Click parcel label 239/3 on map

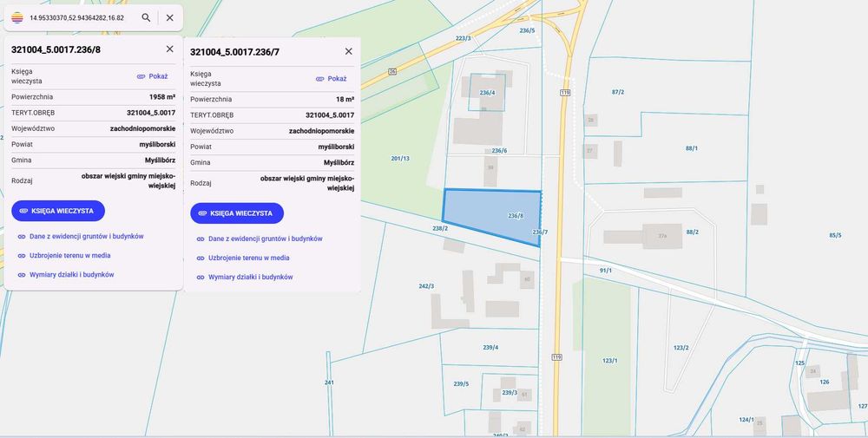tap(510, 393)
